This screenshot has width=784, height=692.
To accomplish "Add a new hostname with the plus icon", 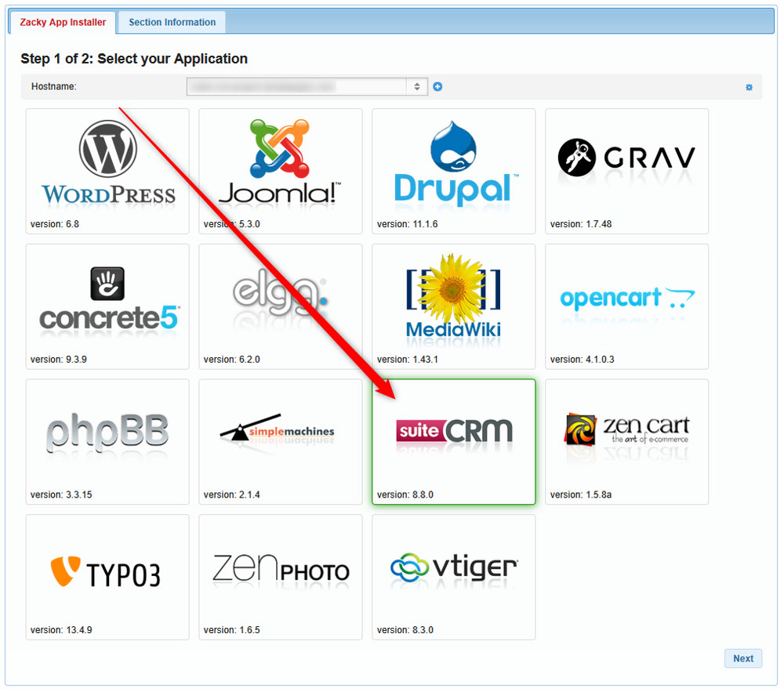I will coord(437,86).
